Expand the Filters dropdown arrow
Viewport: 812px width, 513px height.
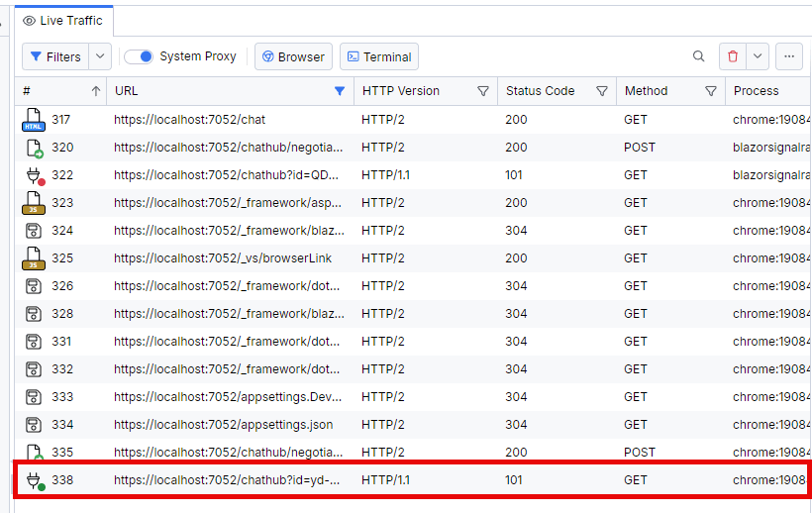100,56
